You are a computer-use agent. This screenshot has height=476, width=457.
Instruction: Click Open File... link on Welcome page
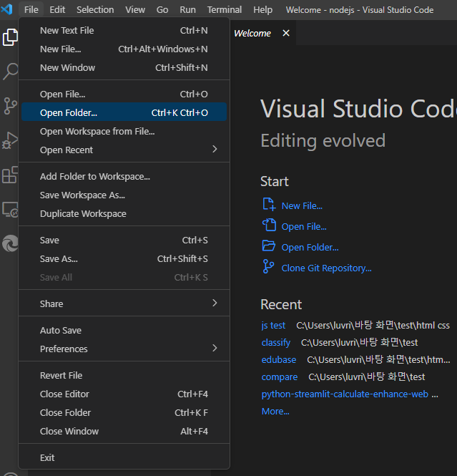tap(304, 226)
